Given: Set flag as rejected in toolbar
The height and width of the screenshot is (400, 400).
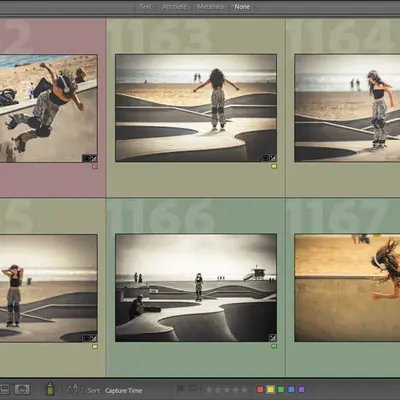Looking at the screenshot, I should pos(192,389).
